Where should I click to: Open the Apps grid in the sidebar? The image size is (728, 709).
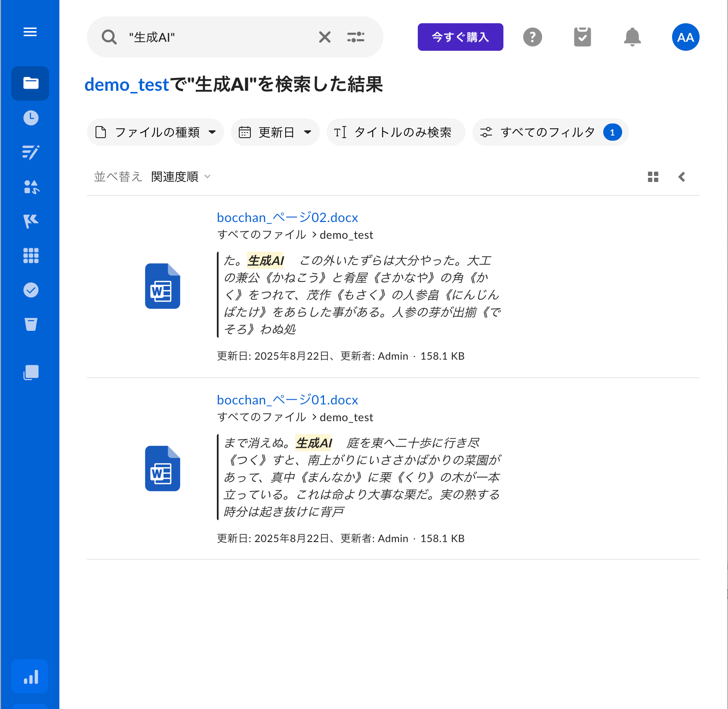[30, 256]
